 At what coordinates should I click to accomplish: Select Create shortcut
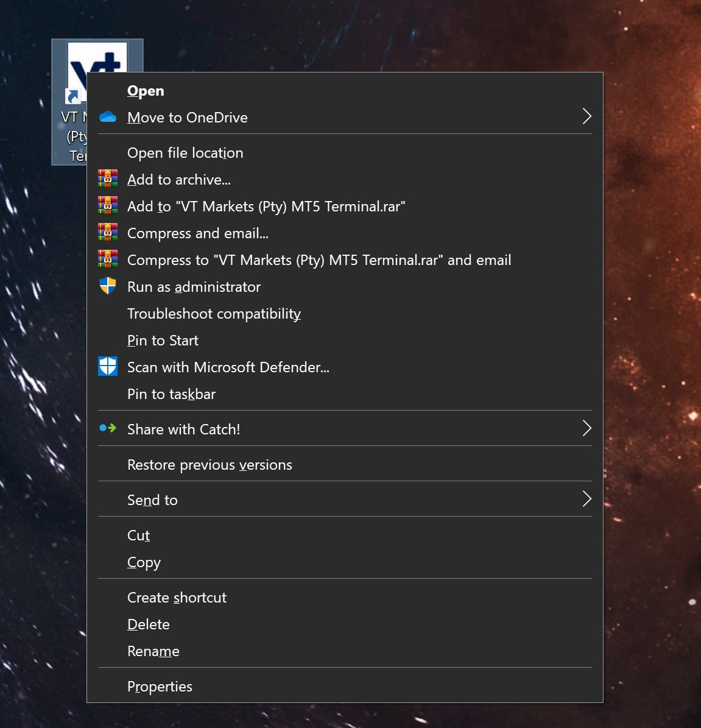tap(345, 598)
